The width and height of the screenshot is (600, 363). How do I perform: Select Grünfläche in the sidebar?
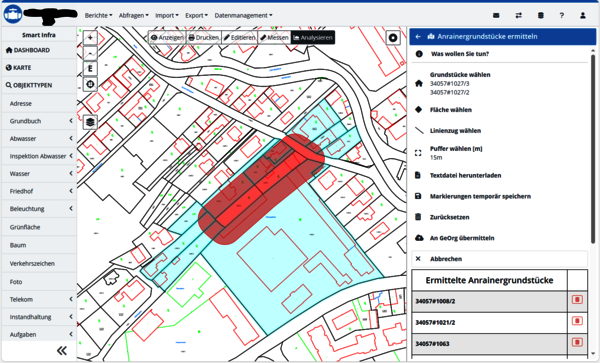(39, 227)
